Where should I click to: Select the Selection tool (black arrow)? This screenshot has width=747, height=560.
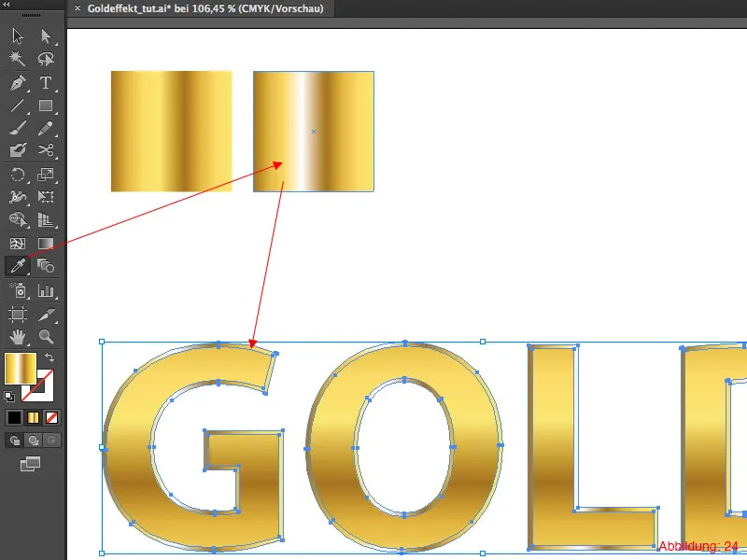click(18, 36)
